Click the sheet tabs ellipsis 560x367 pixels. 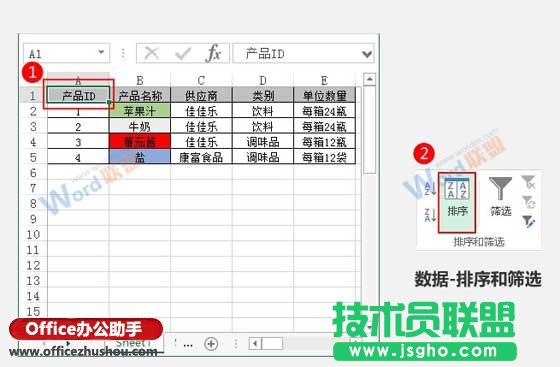click(x=188, y=345)
